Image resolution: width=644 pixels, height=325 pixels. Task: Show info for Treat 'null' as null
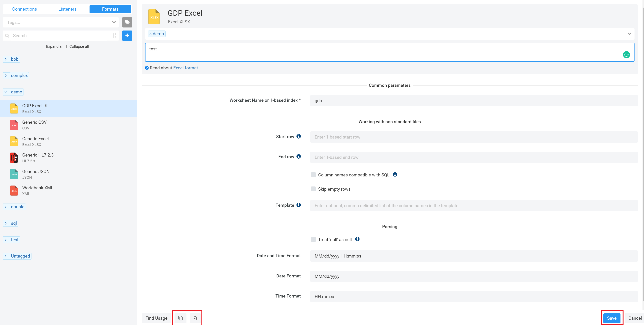(x=358, y=239)
